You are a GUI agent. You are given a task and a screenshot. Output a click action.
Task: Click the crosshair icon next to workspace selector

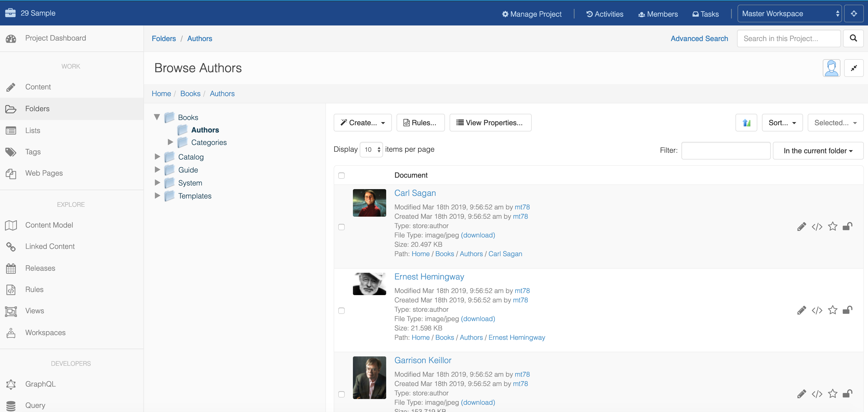point(854,14)
